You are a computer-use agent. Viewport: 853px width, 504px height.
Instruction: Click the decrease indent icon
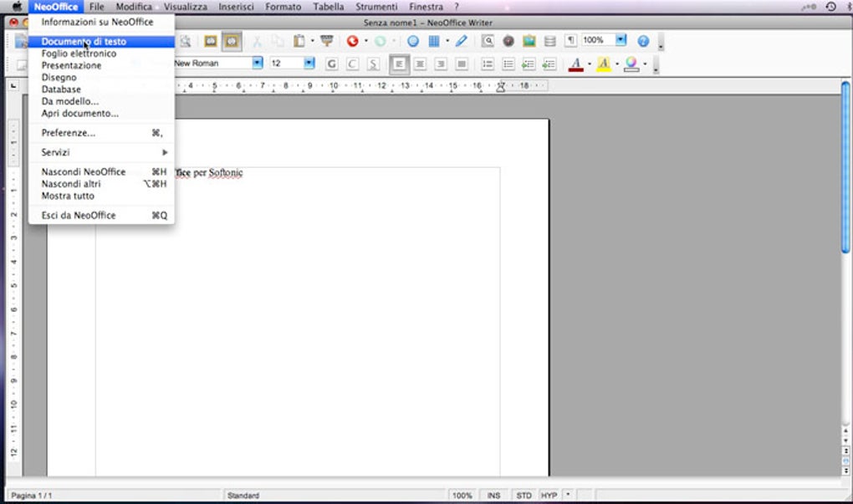click(x=529, y=64)
